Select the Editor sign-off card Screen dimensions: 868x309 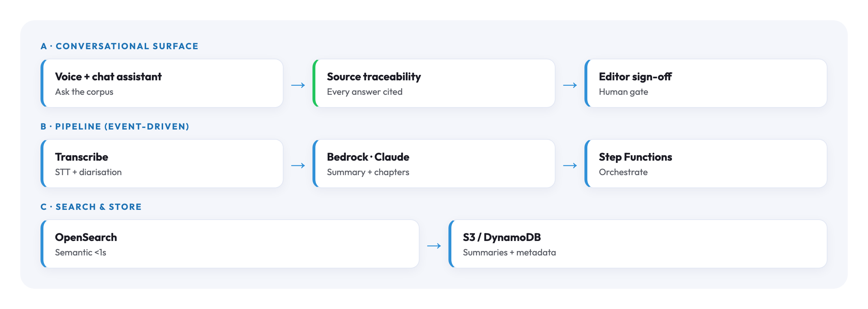[x=706, y=83]
